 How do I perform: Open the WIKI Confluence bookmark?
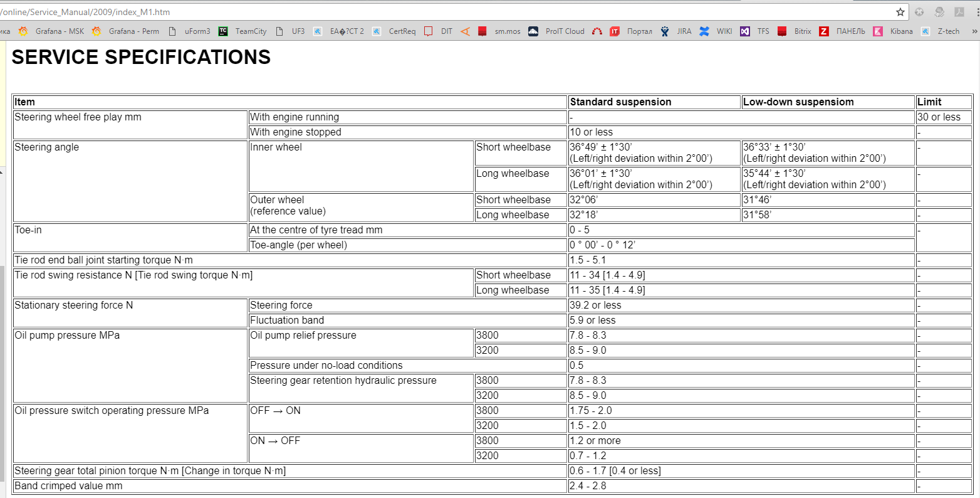(716, 31)
